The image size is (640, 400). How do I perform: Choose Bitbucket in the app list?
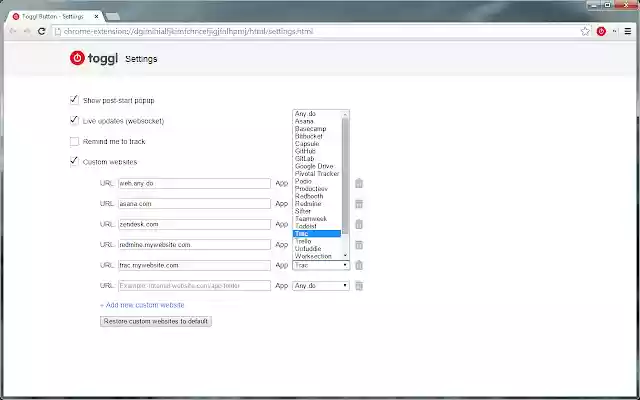click(x=317, y=136)
